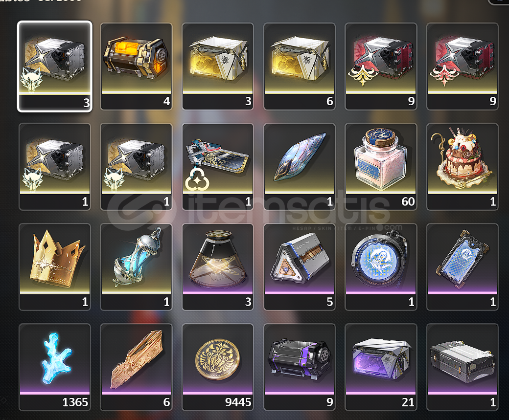The image size is (509, 420).
Task: Select the orange capsule crate with count 4
Action: 136,66
